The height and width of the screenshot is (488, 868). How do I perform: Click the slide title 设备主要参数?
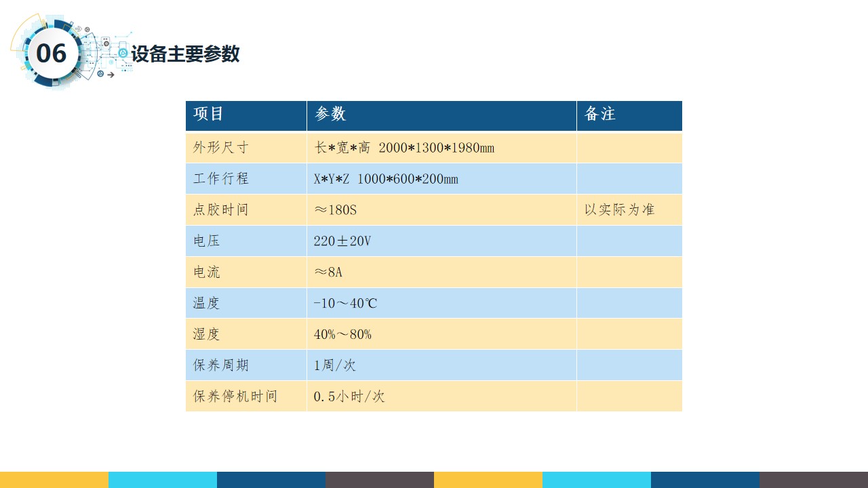pos(185,54)
